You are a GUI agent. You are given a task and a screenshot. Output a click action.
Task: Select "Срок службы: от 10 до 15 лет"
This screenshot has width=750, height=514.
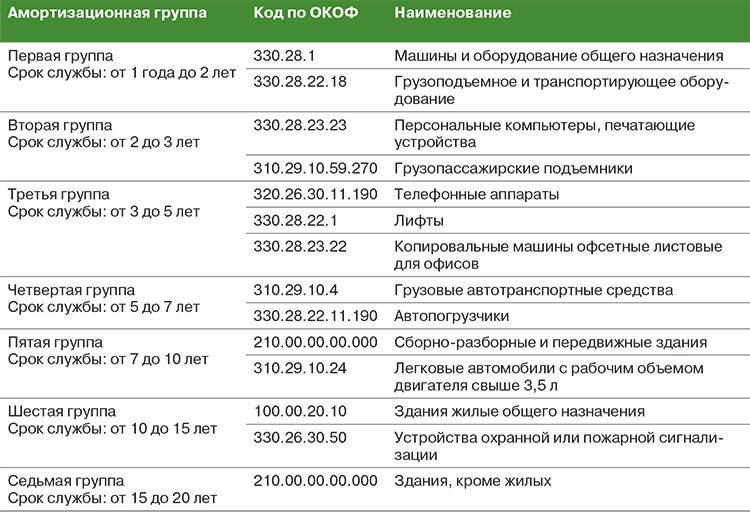(x=112, y=429)
